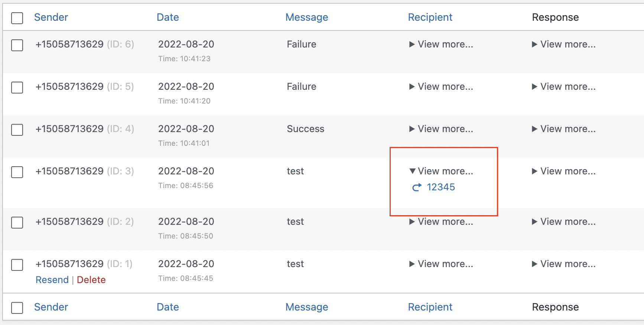644x325 pixels.
Task: Toggle the select-all checkbox in header
Action: coord(17,18)
